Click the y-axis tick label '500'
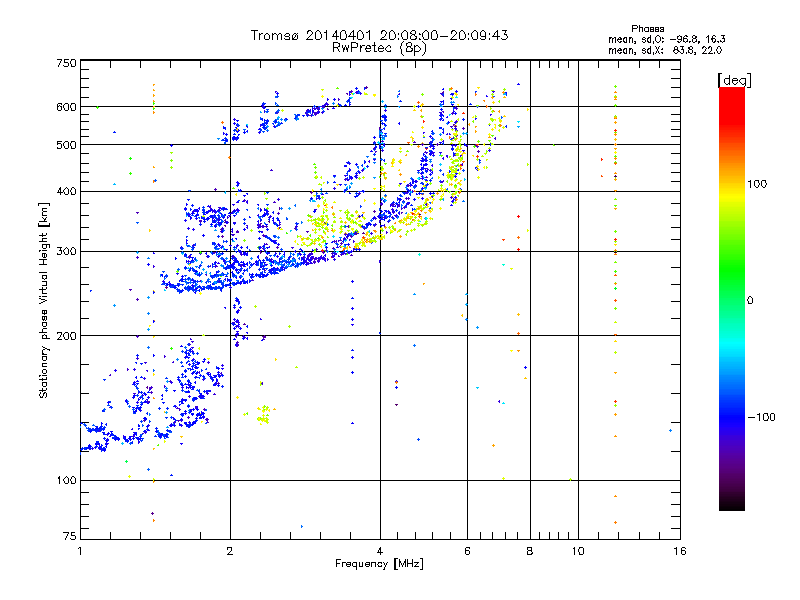The height and width of the screenshot is (600, 800). point(66,145)
